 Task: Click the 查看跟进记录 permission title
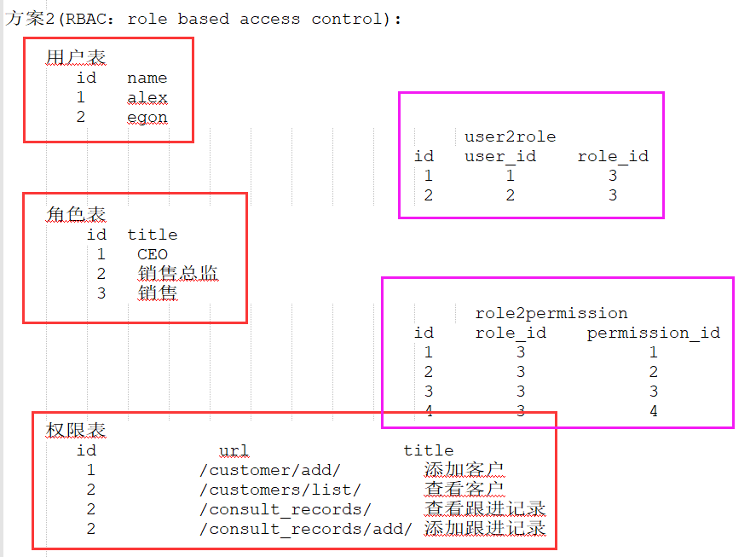(x=484, y=509)
